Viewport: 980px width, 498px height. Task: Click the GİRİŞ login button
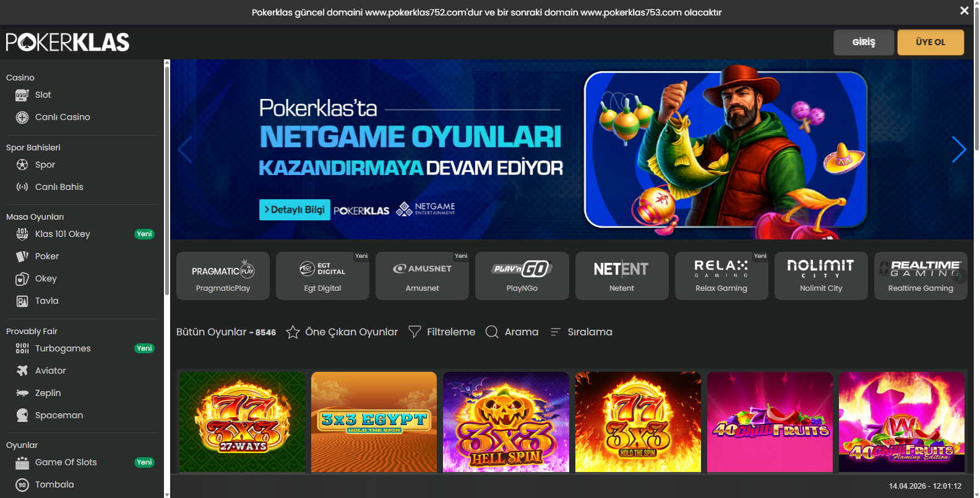(864, 42)
